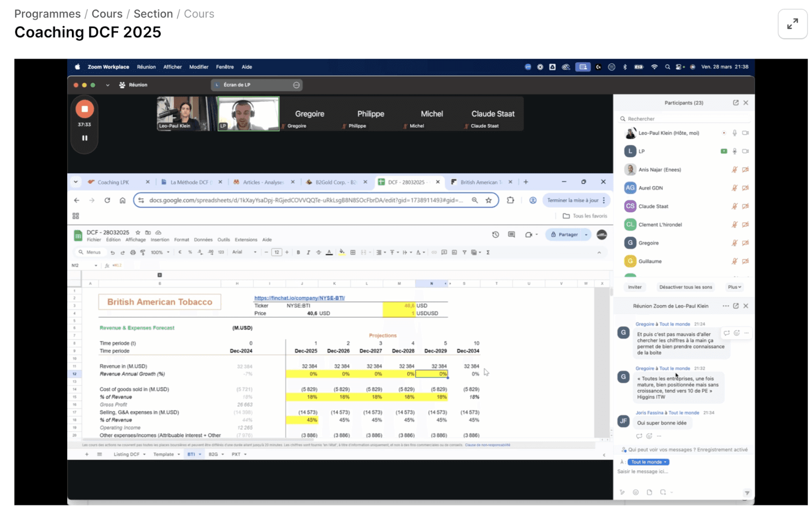Select the Listing DCF sheet tab
The width and height of the screenshot is (812, 516).
(x=127, y=455)
